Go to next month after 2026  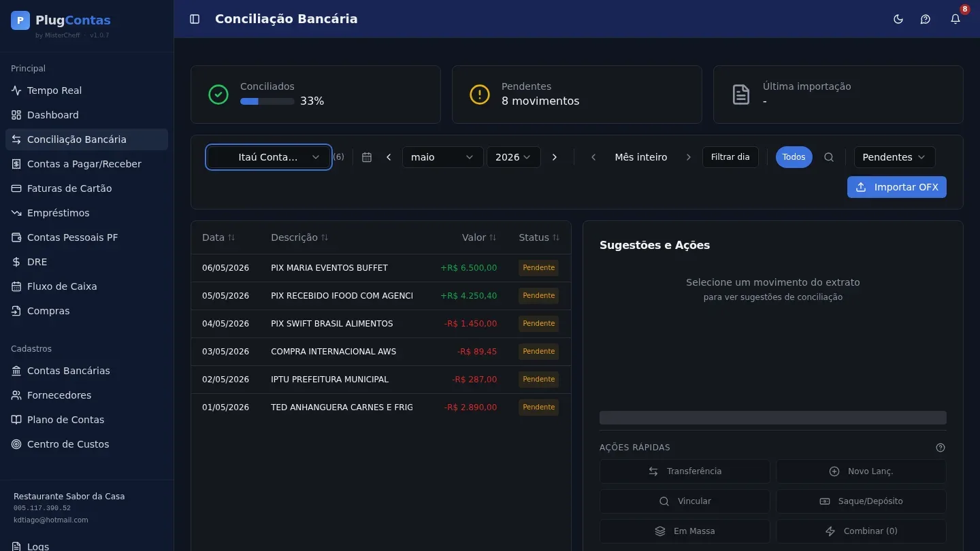pyautogui.click(x=555, y=157)
